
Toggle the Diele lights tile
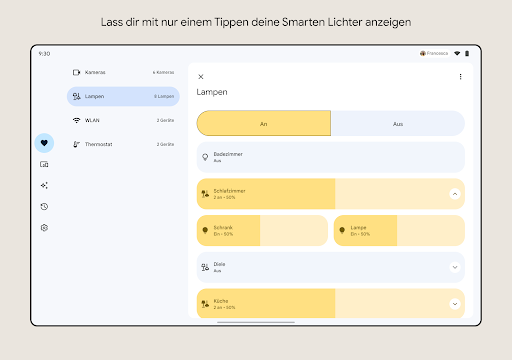(x=331, y=267)
